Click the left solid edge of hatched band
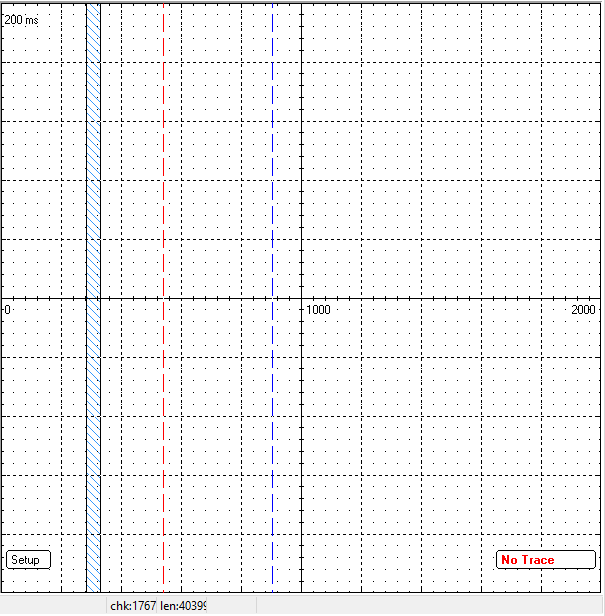 (86, 200)
